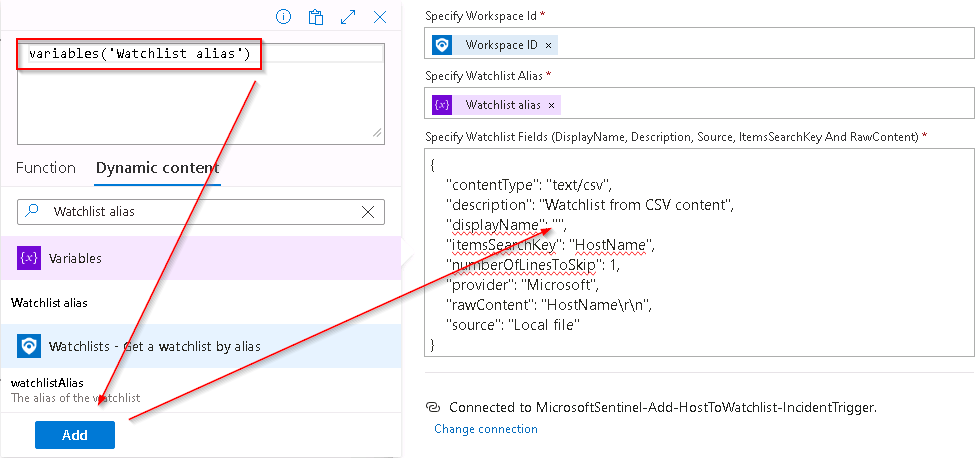Image resolution: width=980 pixels, height=458 pixels.
Task: Expand the expression panel with arrows icon
Action: pyautogui.click(x=348, y=17)
